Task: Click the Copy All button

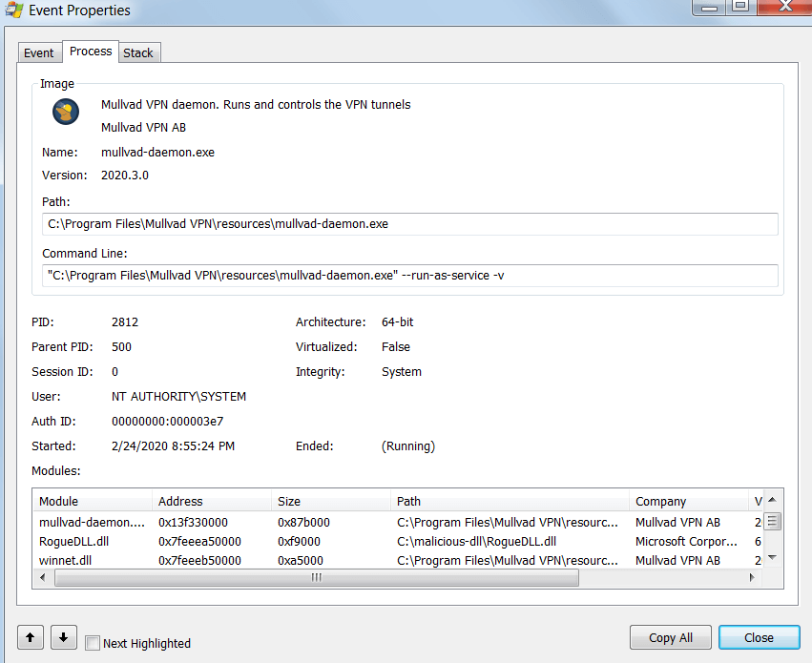Action: click(671, 637)
